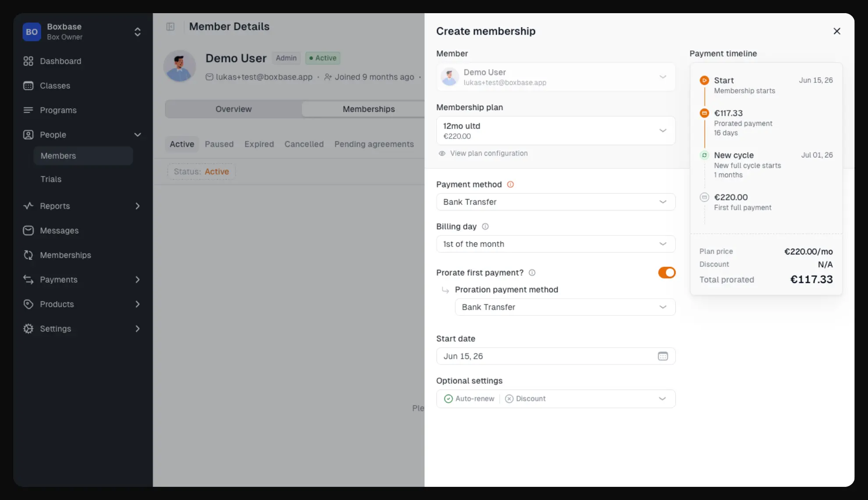Open the Dashboard sidebar icon
This screenshot has width=868, height=500.
pyautogui.click(x=28, y=61)
